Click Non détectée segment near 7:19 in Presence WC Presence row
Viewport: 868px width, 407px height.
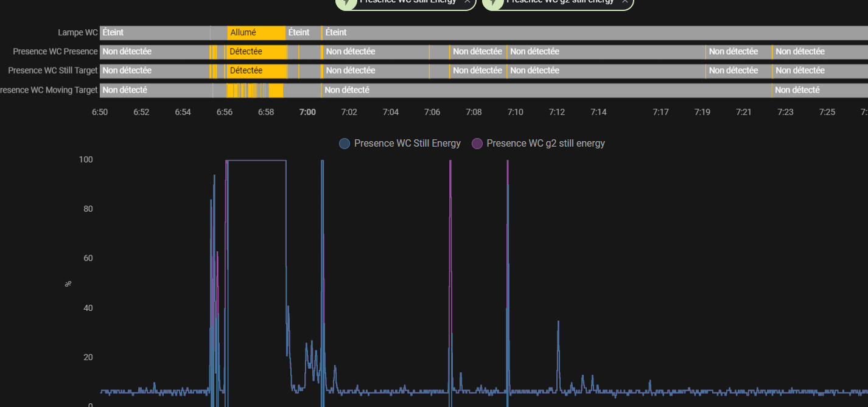pyautogui.click(x=739, y=52)
